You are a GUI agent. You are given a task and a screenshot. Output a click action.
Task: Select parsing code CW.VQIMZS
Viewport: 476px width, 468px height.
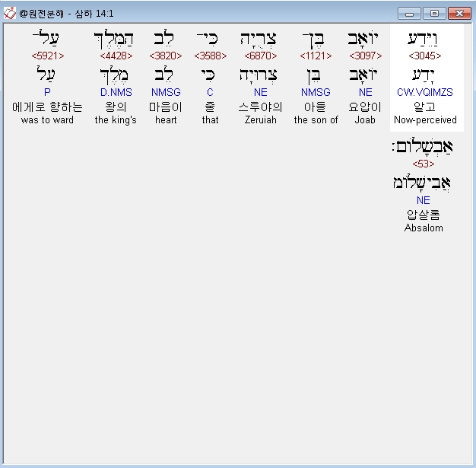425,92
